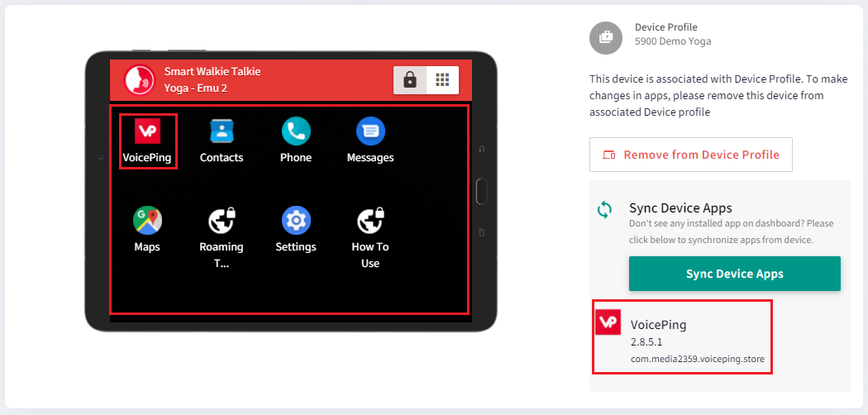
Task: Click the tablet's back hardware key
Action: point(482,150)
